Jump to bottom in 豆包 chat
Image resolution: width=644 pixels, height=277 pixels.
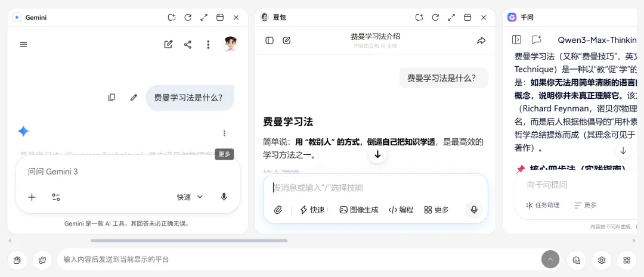tap(377, 154)
